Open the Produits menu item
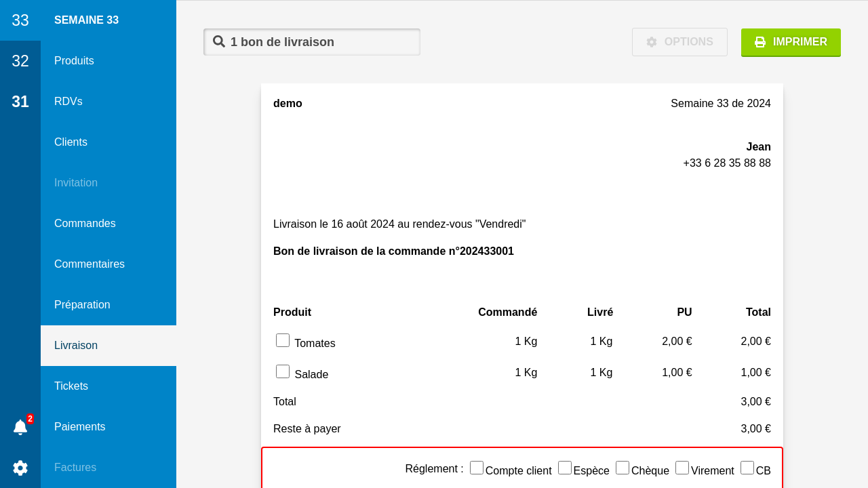 click(74, 61)
